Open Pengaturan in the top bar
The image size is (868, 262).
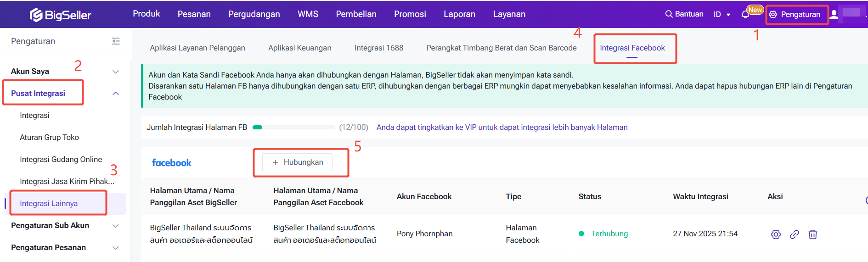(796, 15)
